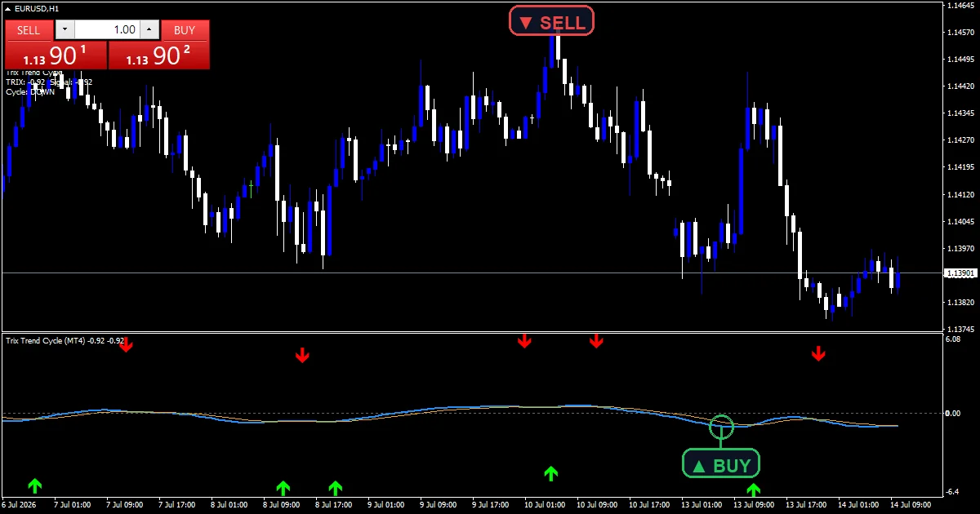Click the '10 Jul 09:00' time axis label
This screenshot has width=980, height=514.
(x=596, y=505)
